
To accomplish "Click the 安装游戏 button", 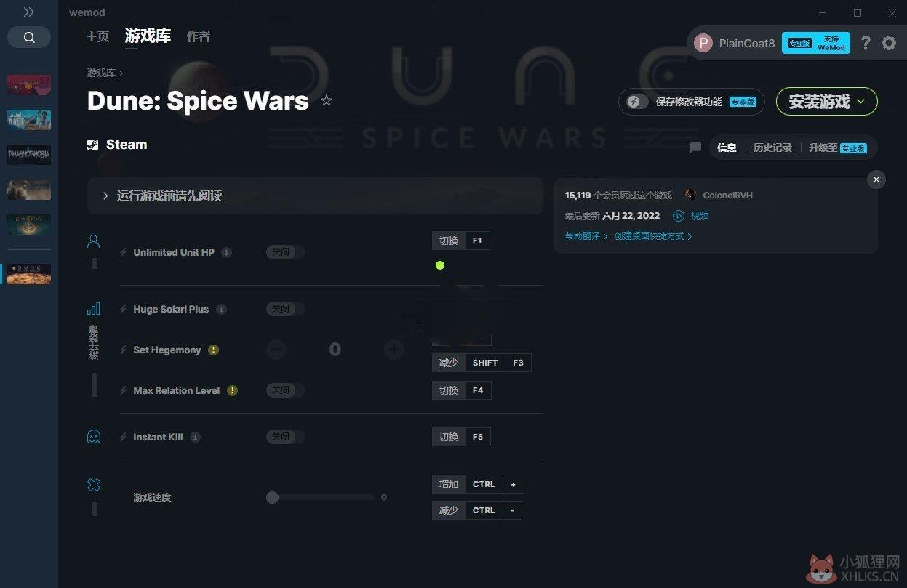I will (x=827, y=102).
